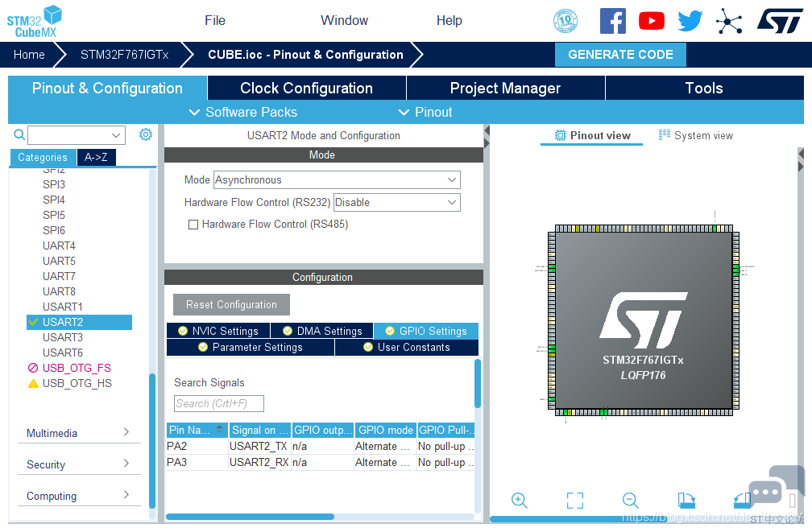Rotate the chip clockwise
Viewport: 812px width, 532px height.
pos(686,501)
